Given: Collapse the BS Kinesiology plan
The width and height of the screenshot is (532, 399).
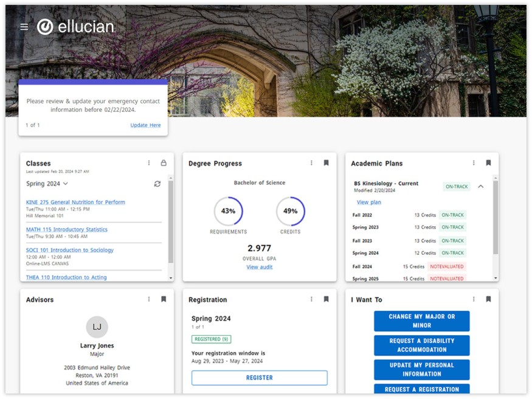Looking at the screenshot, I should [x=481, y=187].
